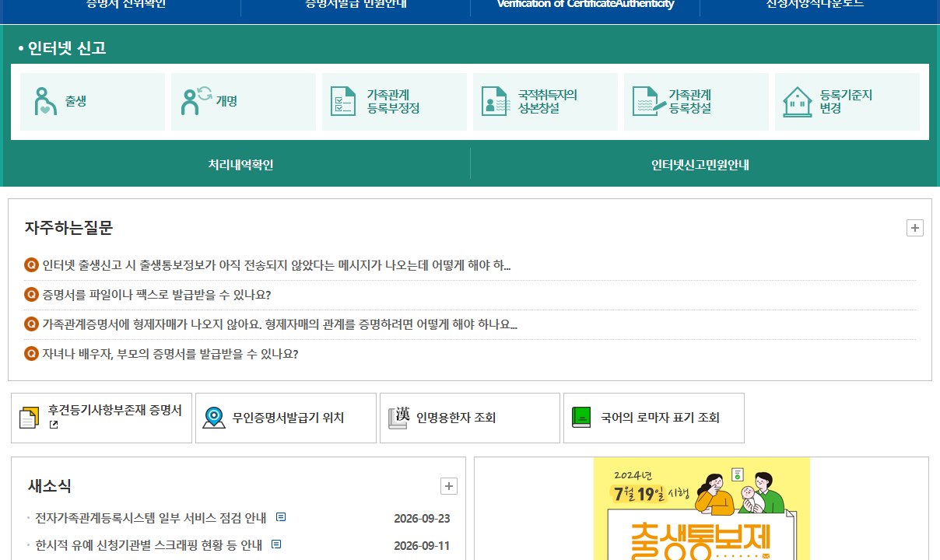This screenshot has width=940, height=560.
Task: Choose 국적취득자의 성본창설 icon
Action: [496, 102]
